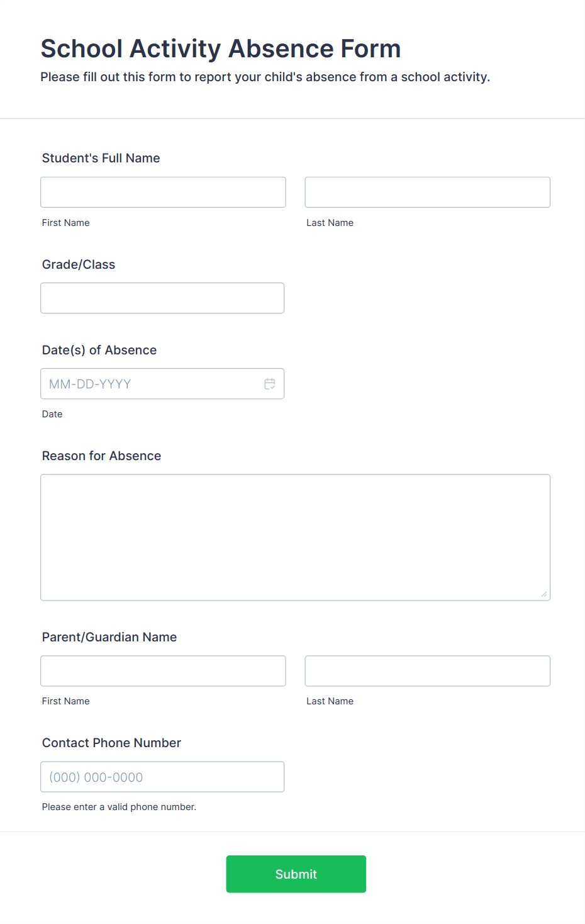The width and height of the screenshot is (585, 924).
Task: Click the Parent/Guardian First Name field
Action: click(162, 670)
